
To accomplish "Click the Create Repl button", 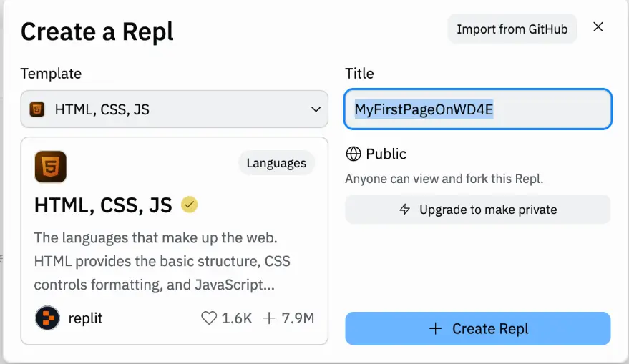I will pyautogui.click(x=478, y=328).
